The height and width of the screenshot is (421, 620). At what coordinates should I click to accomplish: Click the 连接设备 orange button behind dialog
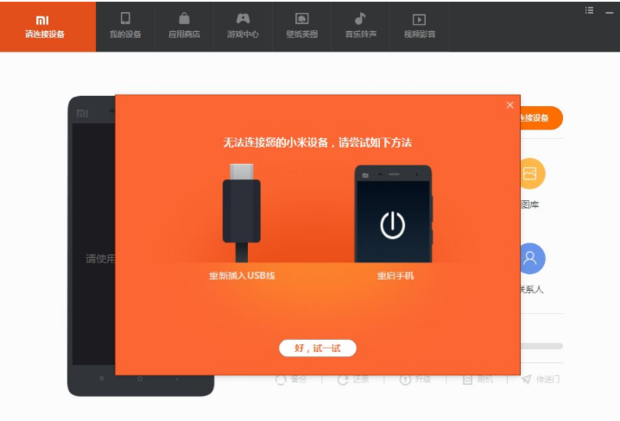(x=541, y=118)
